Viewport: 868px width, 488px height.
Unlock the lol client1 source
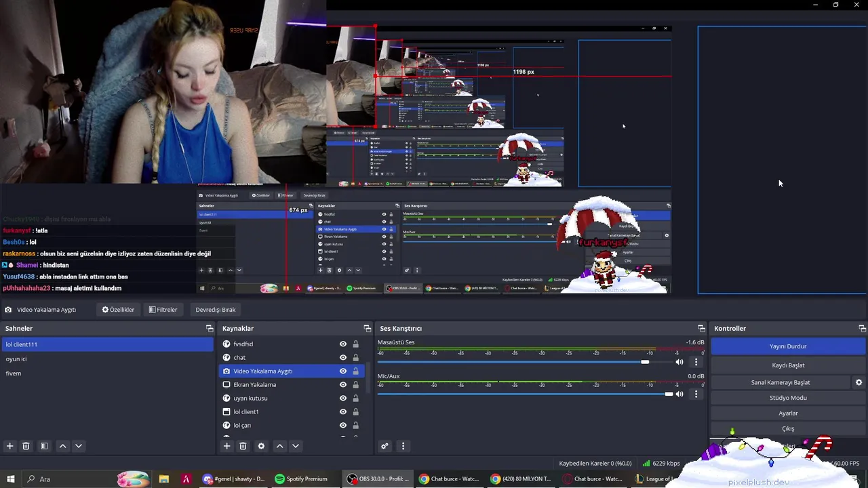[355, 412]
